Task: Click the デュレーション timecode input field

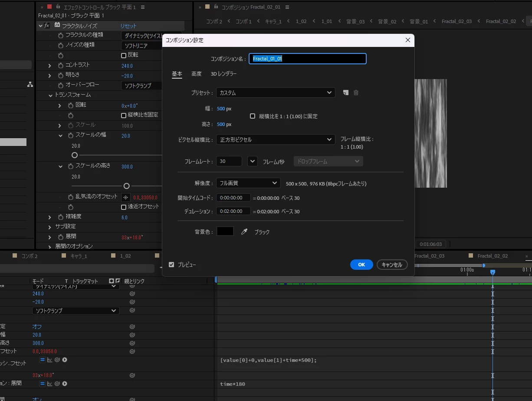Action: click(x=233, y=212)
